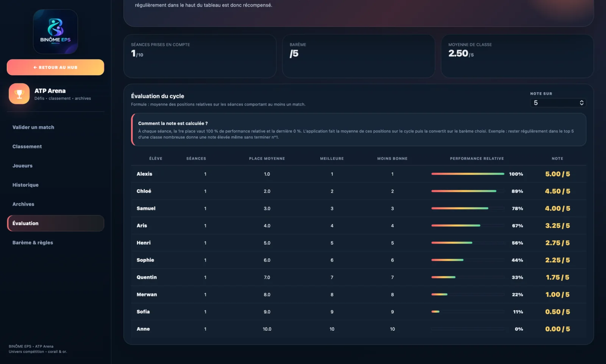Viewport: 606px width, 364px height.
Task: Select the Chloé row name
Action: point(144,191)
